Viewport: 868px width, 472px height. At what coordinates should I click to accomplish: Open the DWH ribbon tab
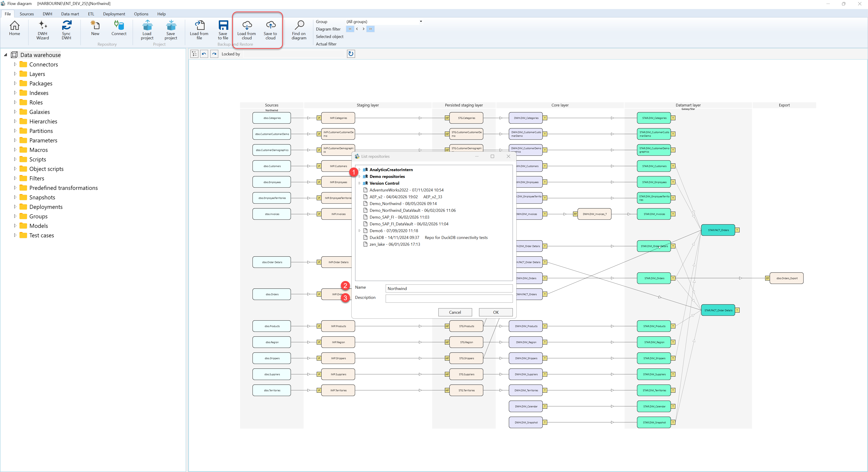click(x=47, y=14)
